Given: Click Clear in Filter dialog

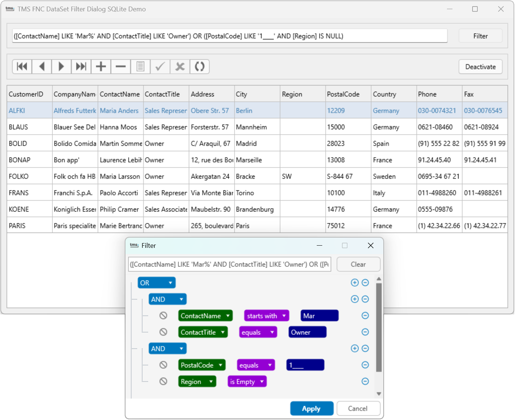Looking at the screenshot, I should 358,264.
